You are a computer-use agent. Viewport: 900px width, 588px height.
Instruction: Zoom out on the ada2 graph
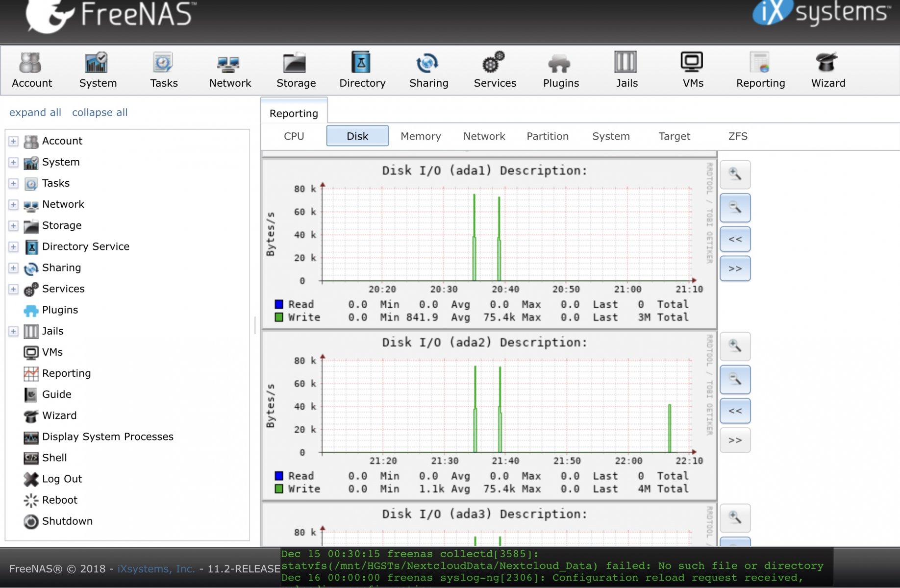click(735, 379)
